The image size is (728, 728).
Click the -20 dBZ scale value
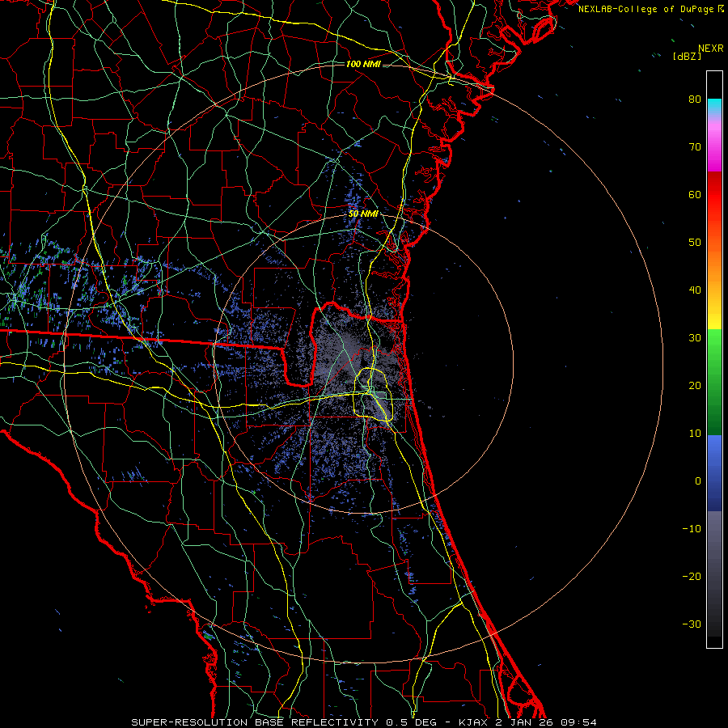pyautogui.click(x=692, y=577)
